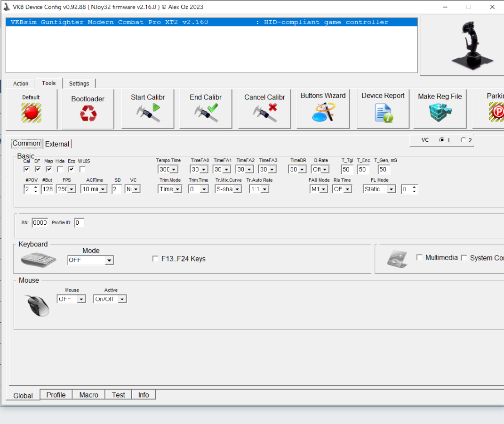504x424 pixels.
Task: Switch to the Tools tab
Action: click(48, 83)
